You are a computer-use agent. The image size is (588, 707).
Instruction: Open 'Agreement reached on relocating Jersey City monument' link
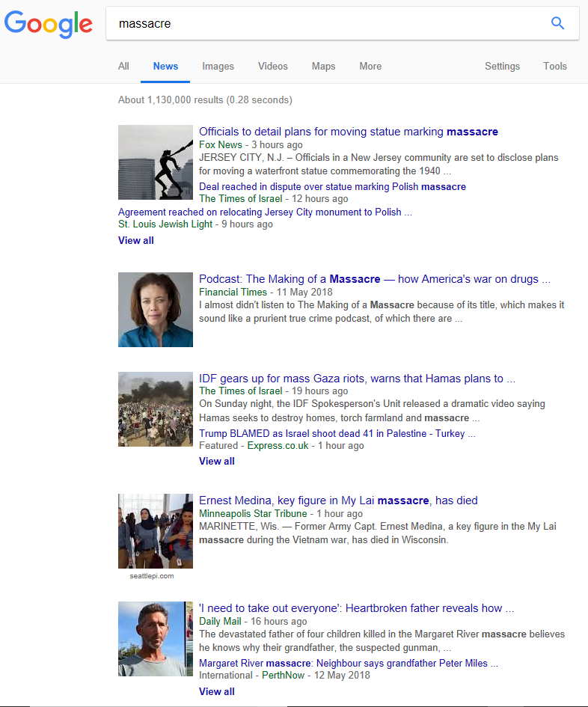[265, 212]
